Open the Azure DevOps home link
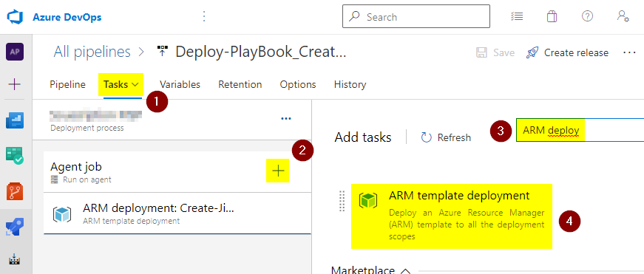This screenshot has width=644, height=274. 67,17
